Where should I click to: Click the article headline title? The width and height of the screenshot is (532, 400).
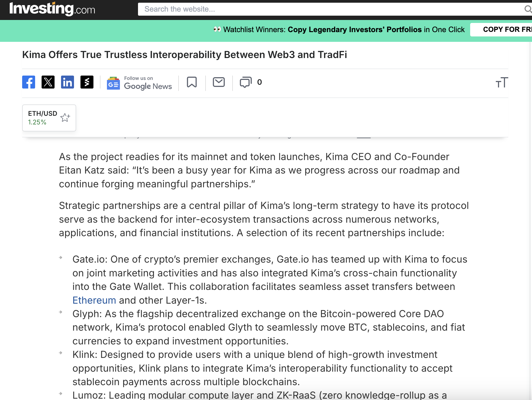pyautogui.click(x=184, y=55)
